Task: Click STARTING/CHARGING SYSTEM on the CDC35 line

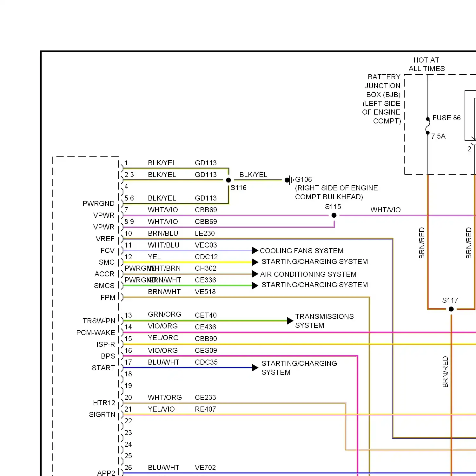Action: 299,368
